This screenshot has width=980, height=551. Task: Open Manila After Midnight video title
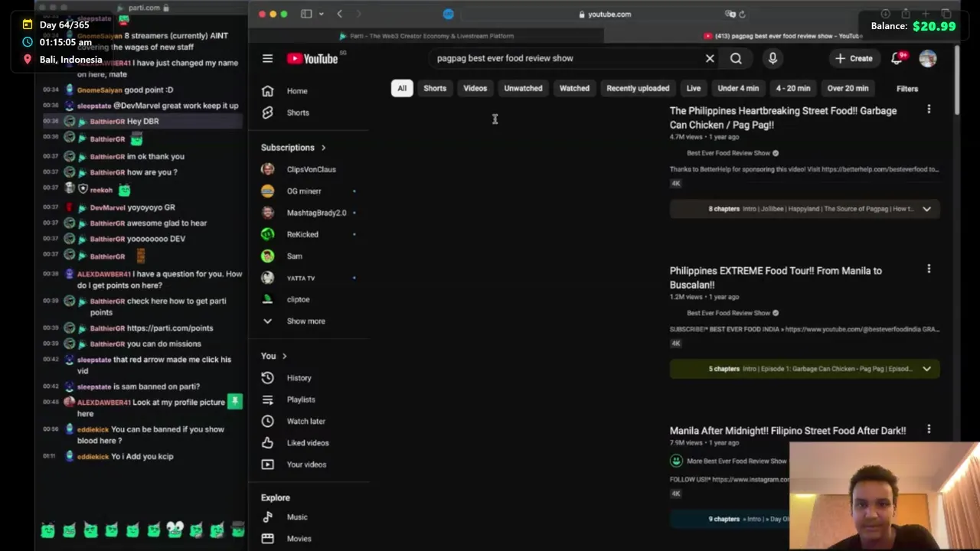pyautogui.click(x=788, y=431)
